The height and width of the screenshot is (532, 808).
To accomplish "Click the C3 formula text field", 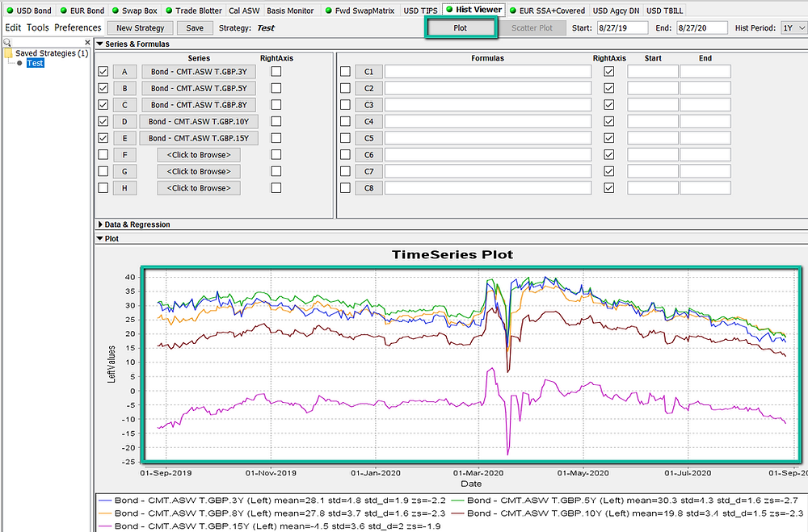I will click(x=488, y=105).
